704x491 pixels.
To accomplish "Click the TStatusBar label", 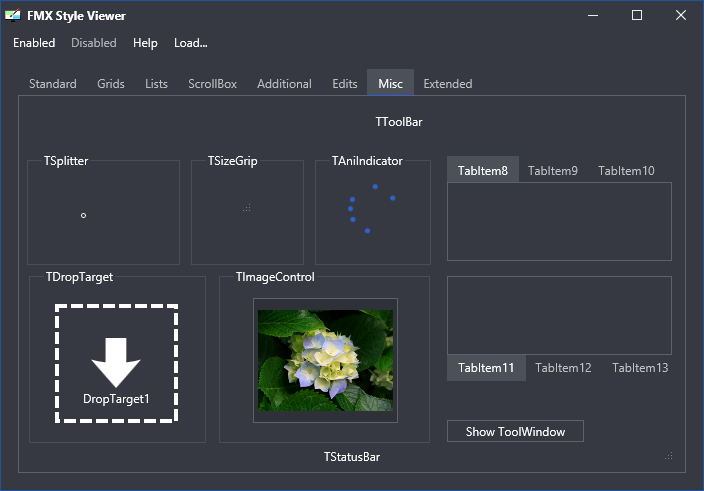I will coord(352,456).
